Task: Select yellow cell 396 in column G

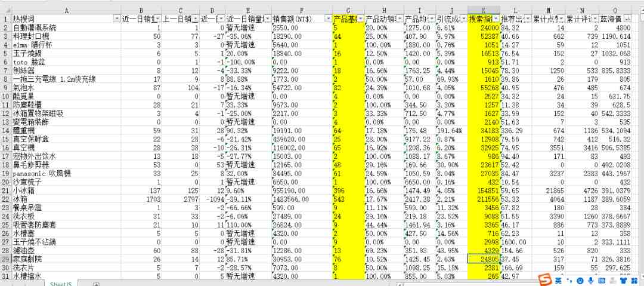Action: pyautogui.click(x=348, y=190)
